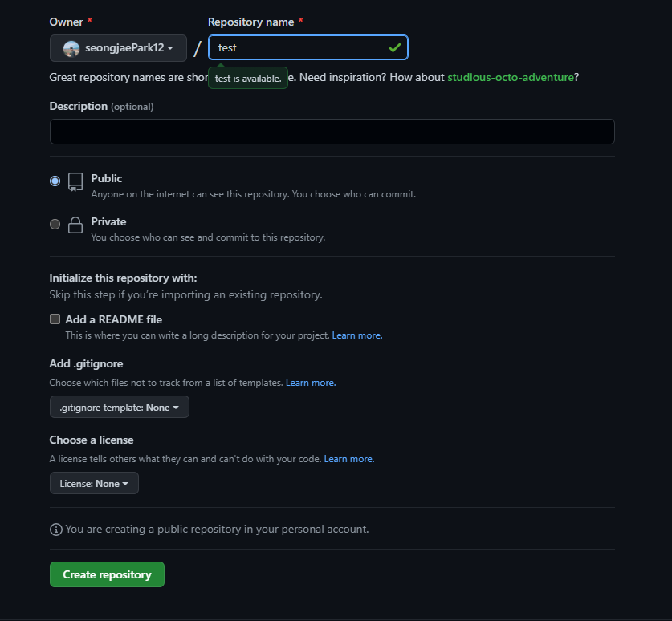Open the owner dropdown seongjaePark12

[118, 48]
